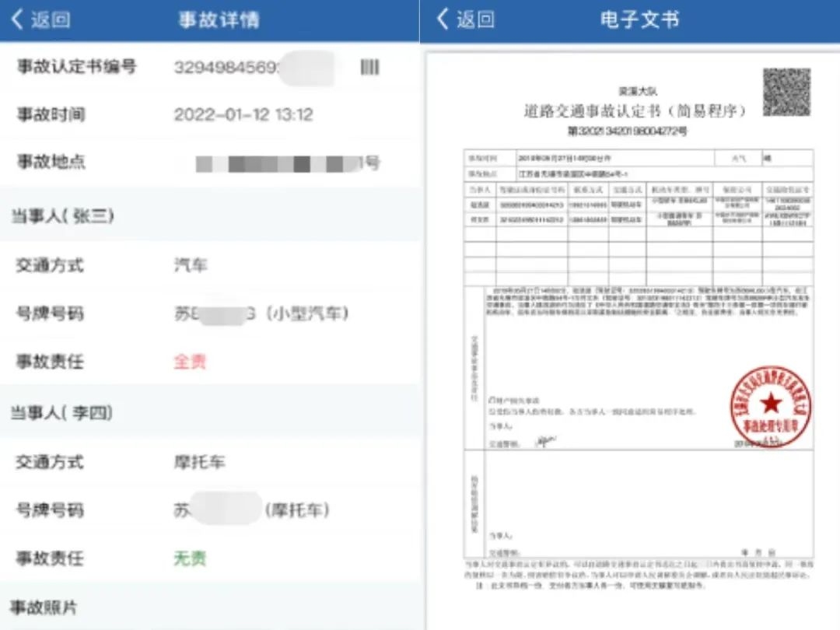Screen dimensions: 840x630
Task: Expand the 事故照片 section
Action: pyautogui.click(x=44, y=607)
